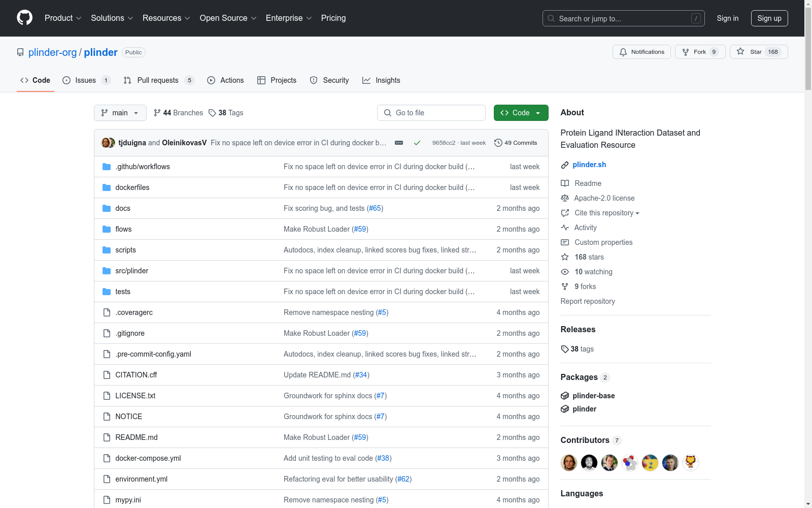The image size is (812, 508).
Task: Click the star icon in Star button
Action: 740,51
